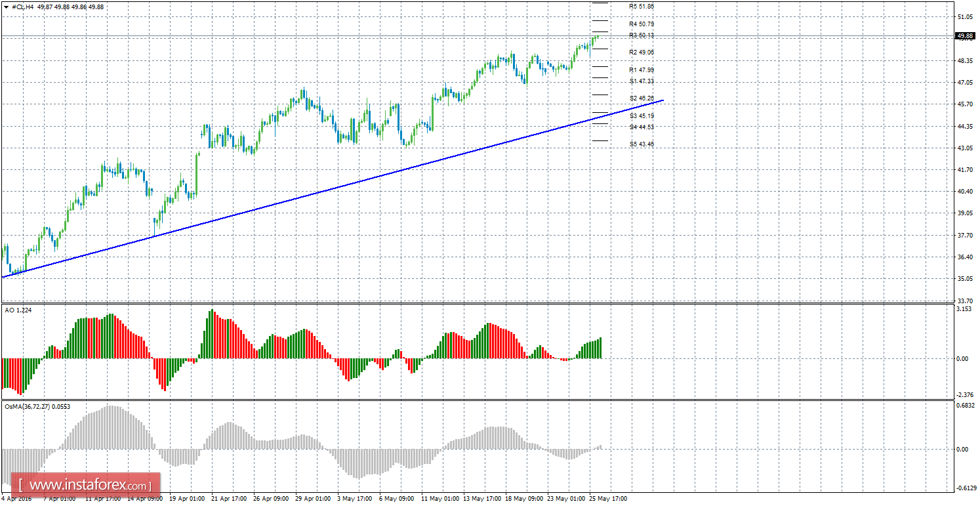Select the 25 May 17:00 time label

(x=607, y=499)
